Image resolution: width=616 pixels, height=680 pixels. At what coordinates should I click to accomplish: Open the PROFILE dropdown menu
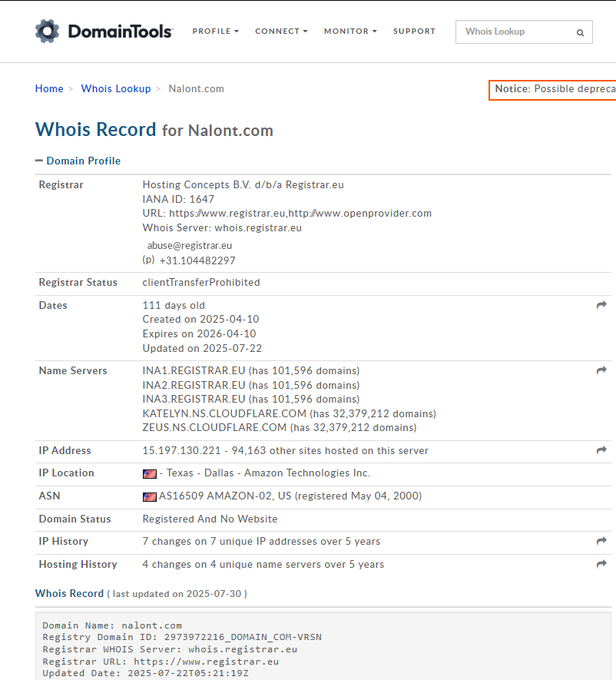(215, 32)
